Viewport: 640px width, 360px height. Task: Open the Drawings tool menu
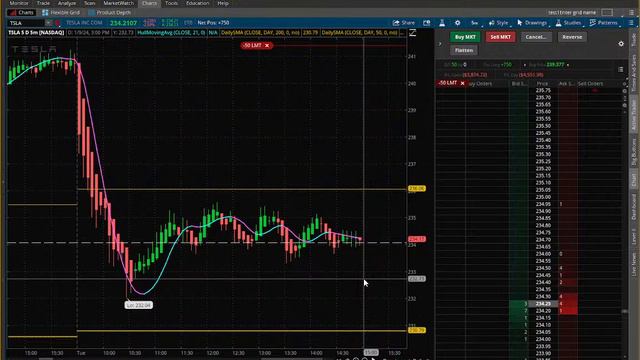click(532, 23)
